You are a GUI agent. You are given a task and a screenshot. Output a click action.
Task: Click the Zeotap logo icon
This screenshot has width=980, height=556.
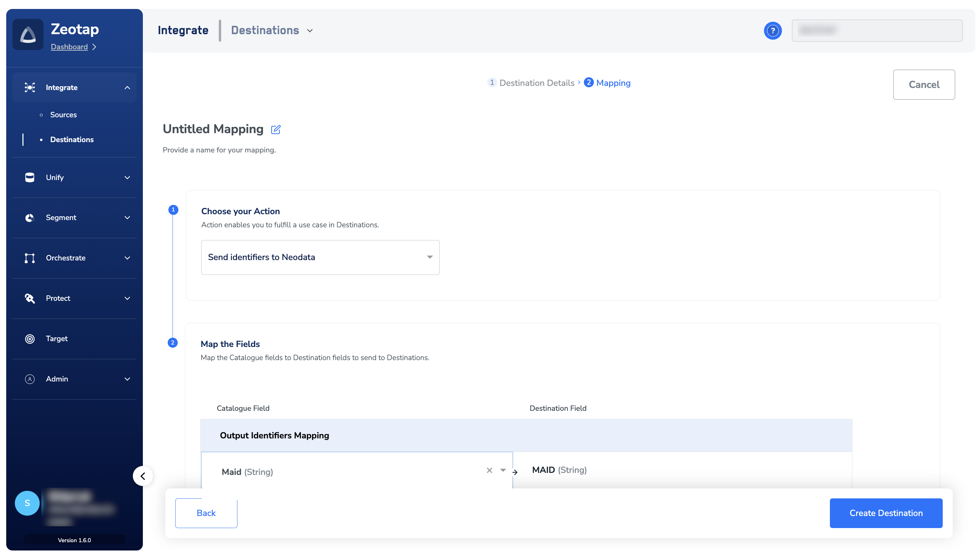28,34
